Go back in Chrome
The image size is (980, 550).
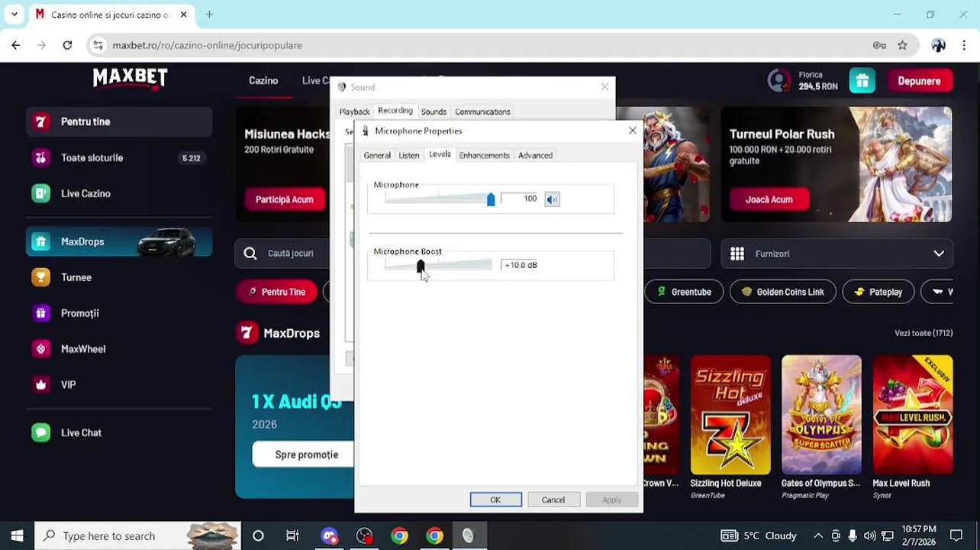pyautogui.click(x=16, y=45)
